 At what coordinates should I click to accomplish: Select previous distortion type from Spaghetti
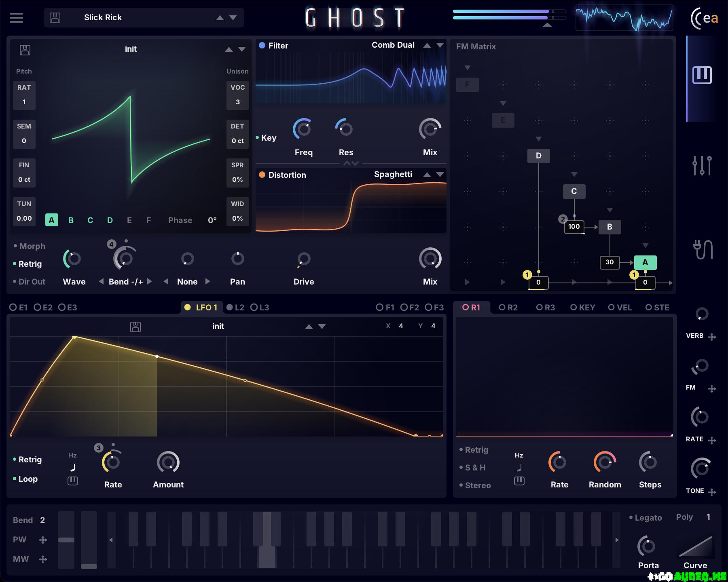(x=427, y=175)
